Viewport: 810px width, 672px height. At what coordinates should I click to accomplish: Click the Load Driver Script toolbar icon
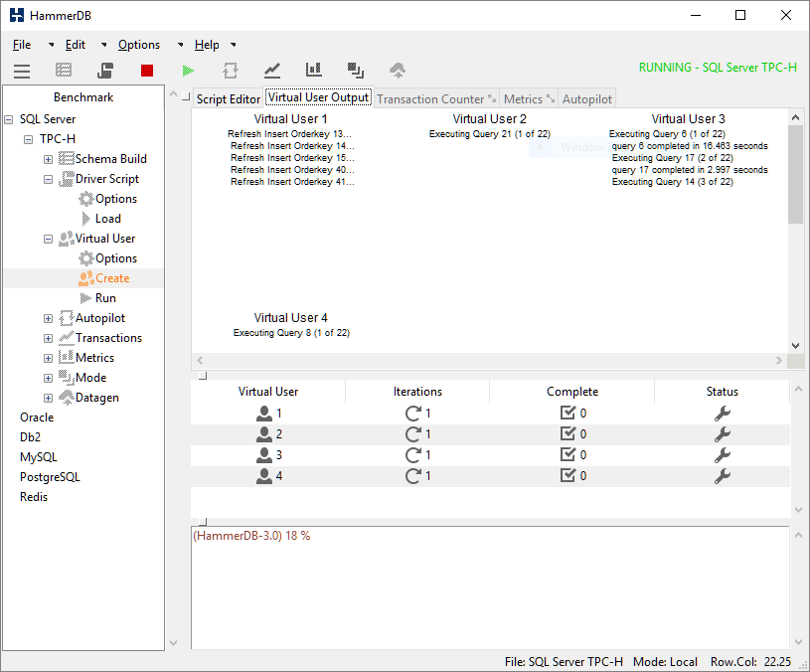[x=105, y=71]
